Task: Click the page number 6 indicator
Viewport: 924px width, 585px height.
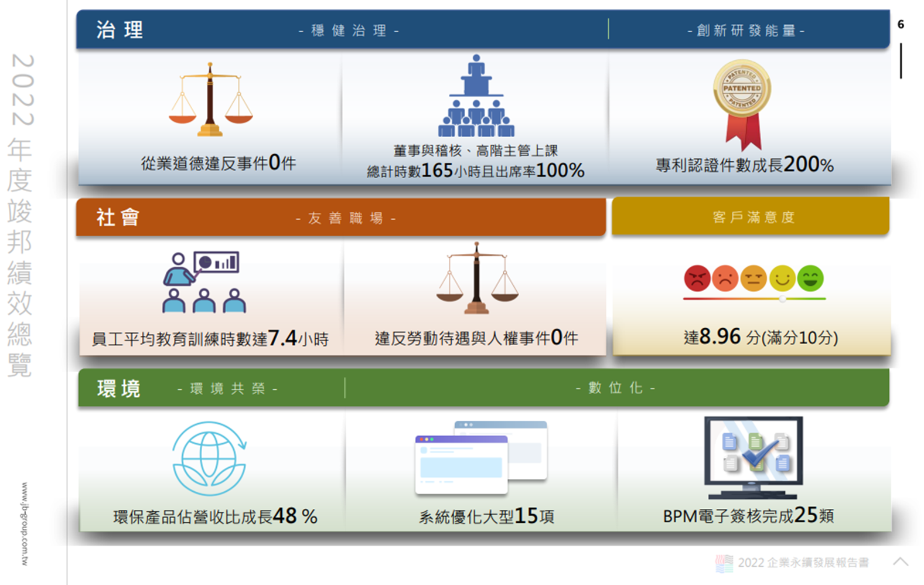Action: coord(901,25)
